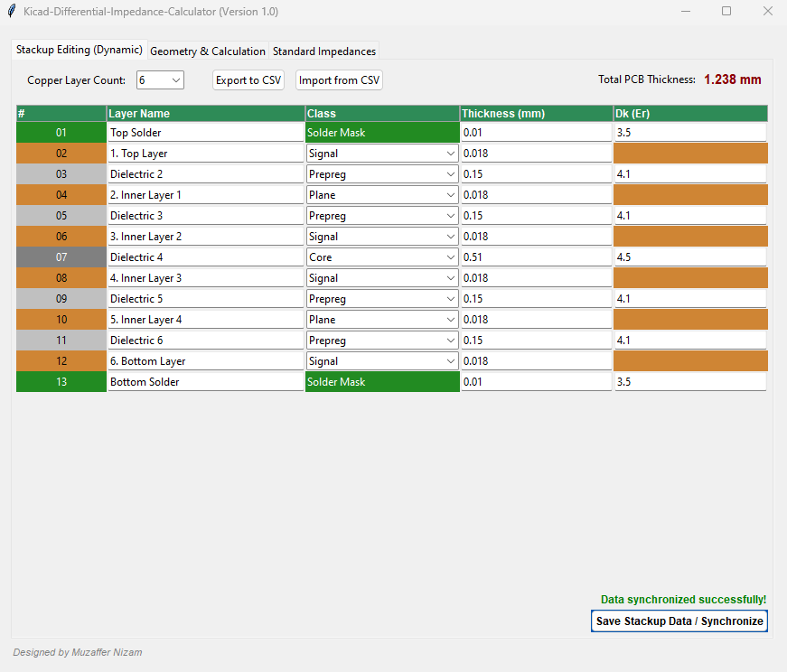Open Class dropdown for 1. Top Layer
The height and width of the screenshot is (672, 787).
tap(450, 154)
